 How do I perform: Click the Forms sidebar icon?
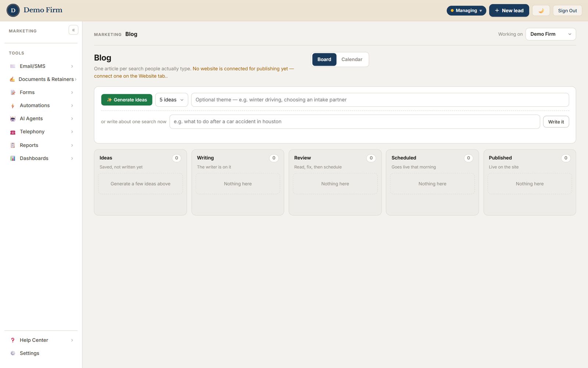coord(13,92)
